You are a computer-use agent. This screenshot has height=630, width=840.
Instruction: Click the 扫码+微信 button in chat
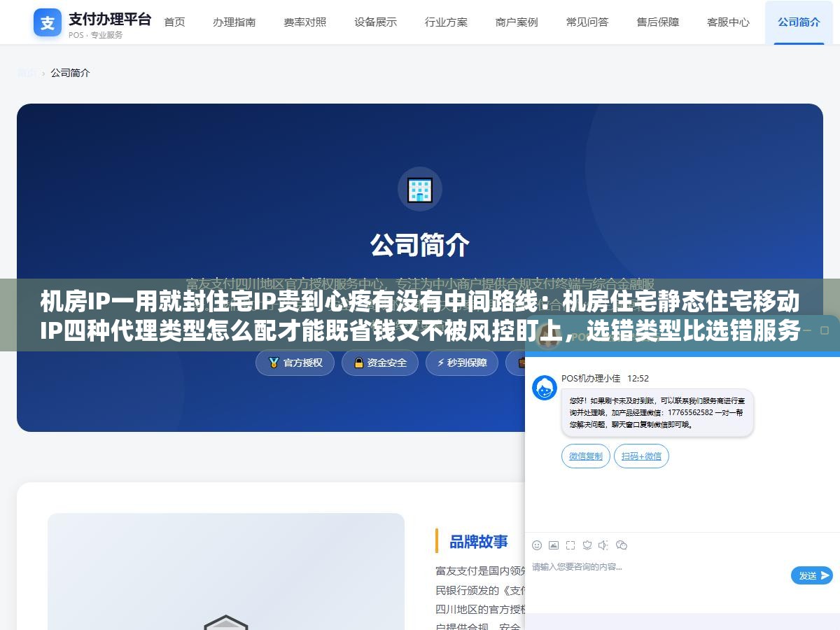tap(642, 456)
